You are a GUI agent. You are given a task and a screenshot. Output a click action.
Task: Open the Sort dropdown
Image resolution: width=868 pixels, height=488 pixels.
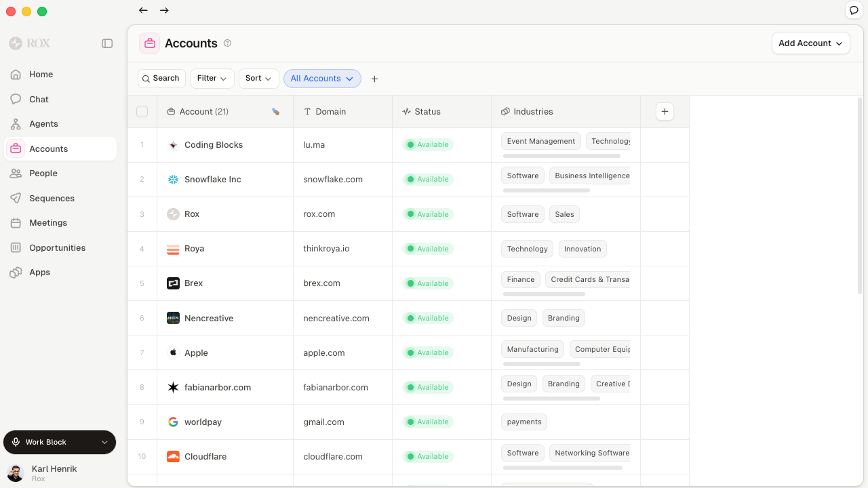pyautogui.click(x=258, y=79)
